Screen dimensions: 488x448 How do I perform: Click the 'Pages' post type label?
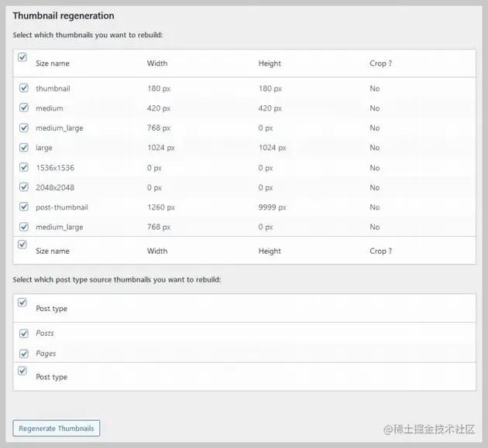click(x=46, y=354)
